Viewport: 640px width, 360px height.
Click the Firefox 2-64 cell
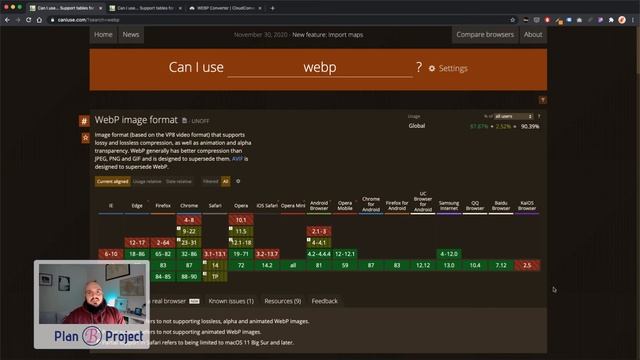163,242
